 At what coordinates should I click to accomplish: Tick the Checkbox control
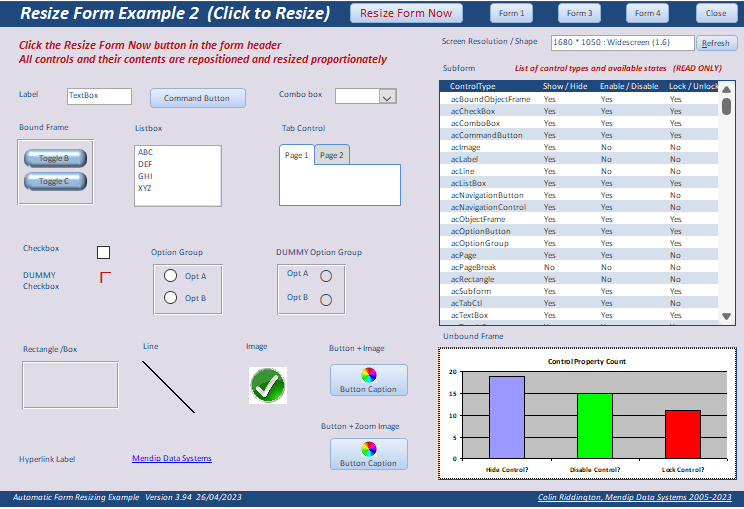pyautogui.click(x=103, y=252)
